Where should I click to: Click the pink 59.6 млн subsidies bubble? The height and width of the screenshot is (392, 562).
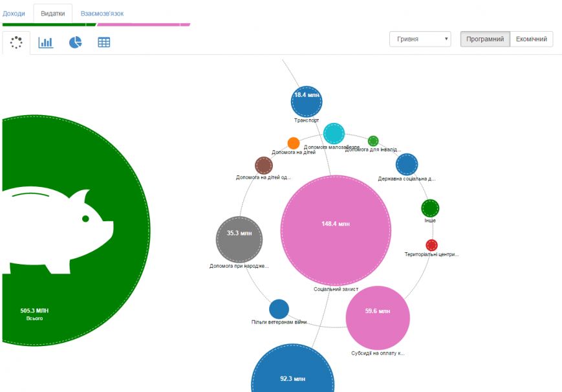pyautogui.click(x=378, y=318)
